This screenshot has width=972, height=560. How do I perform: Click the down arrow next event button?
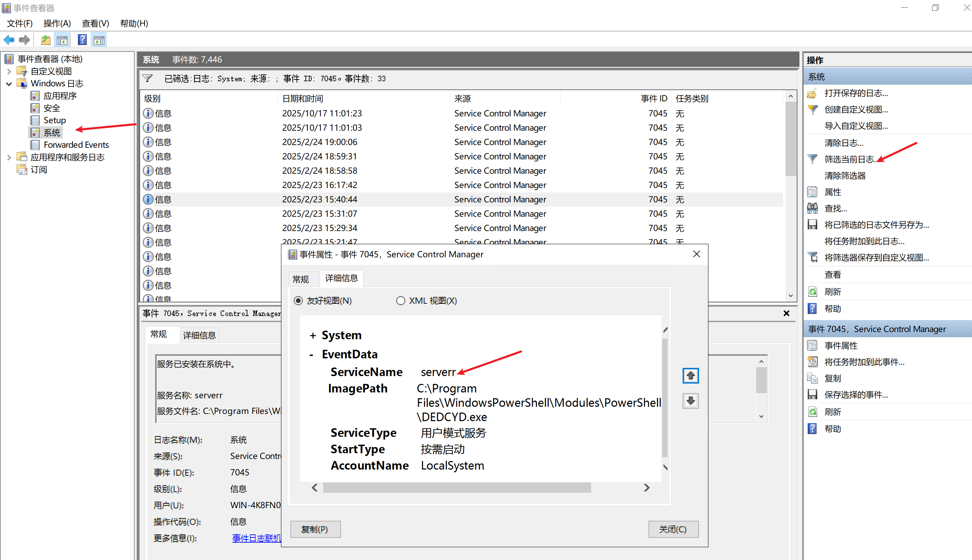690,401
